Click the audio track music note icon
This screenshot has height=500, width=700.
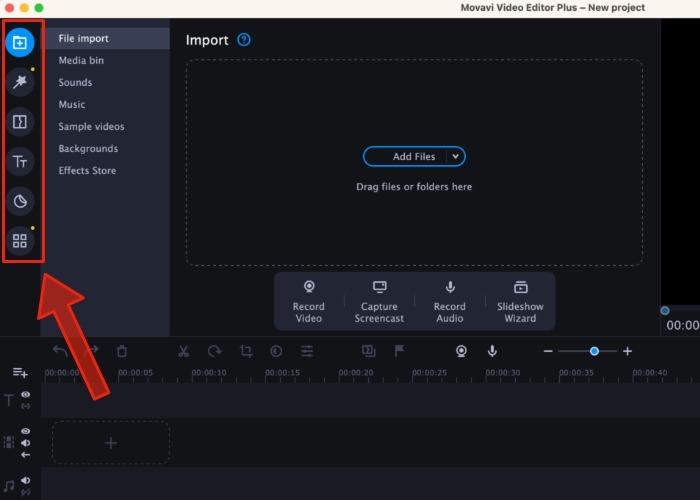[x=8, y=486]
